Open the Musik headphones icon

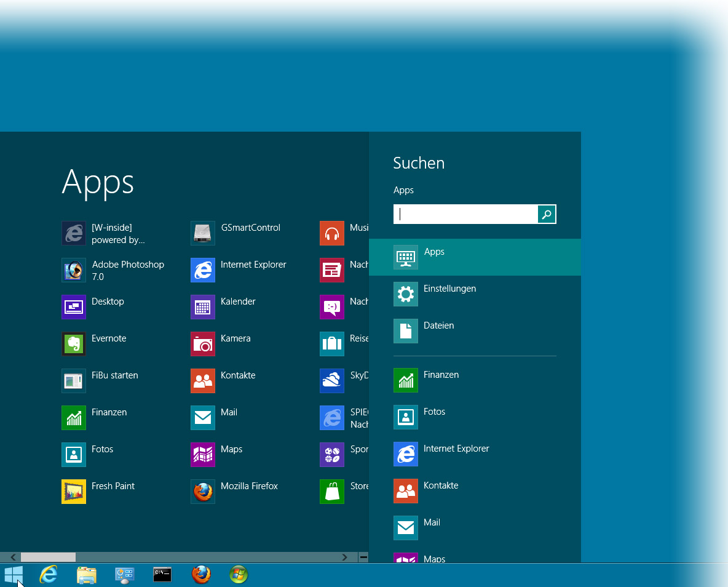pos(332,233)
